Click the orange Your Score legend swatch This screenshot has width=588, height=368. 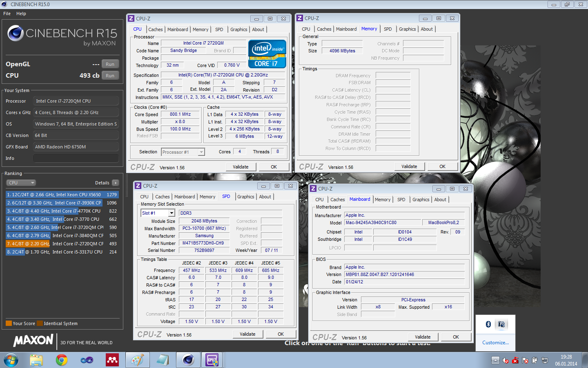click(9, 323)
